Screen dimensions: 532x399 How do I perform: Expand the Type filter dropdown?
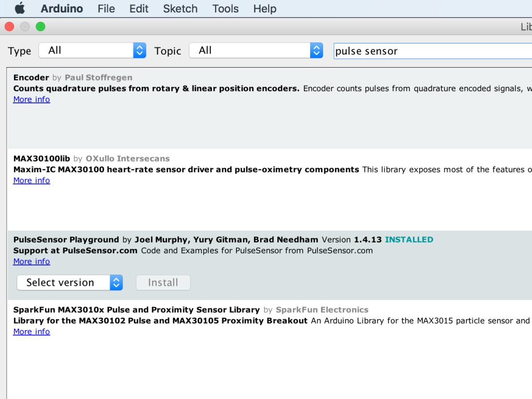pyautogui.click(x=92, y=50)
